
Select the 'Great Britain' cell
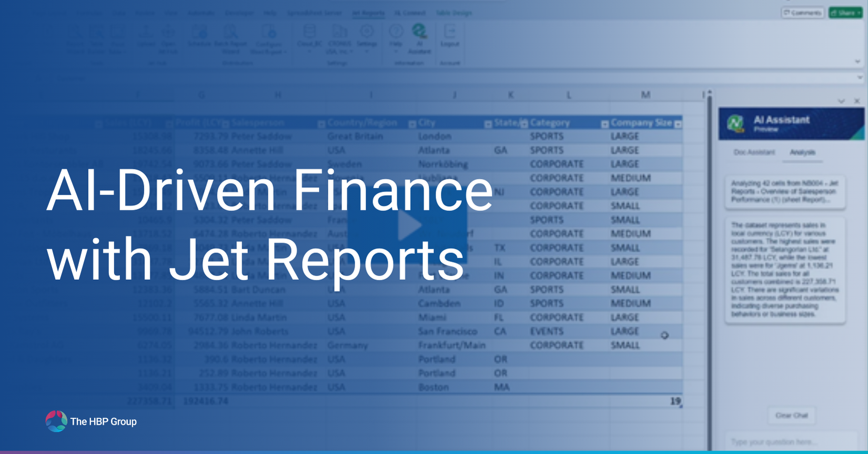(370, 136)
